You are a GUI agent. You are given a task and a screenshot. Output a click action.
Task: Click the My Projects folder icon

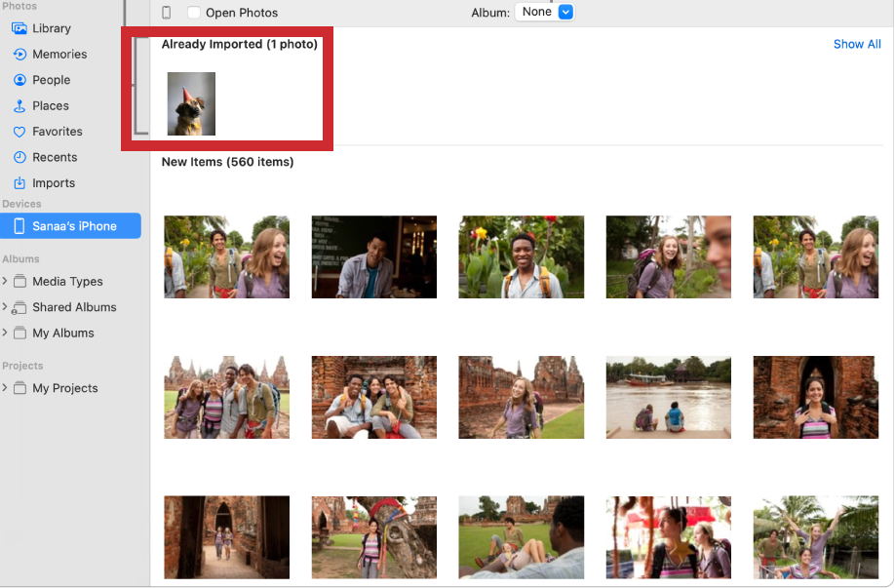(19, 388)
